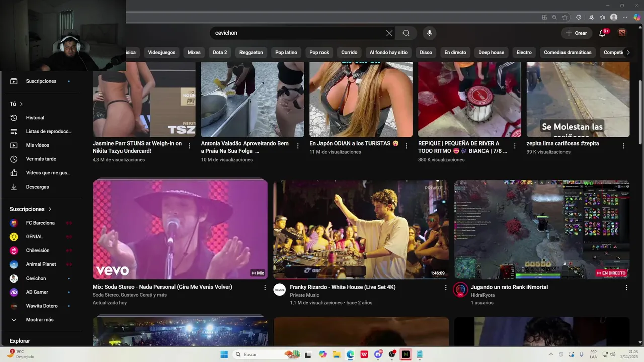This screenshot has width=644, height=362.
Task: Open Microsoft Edge from taskbar
Action: tap(350, 354)
